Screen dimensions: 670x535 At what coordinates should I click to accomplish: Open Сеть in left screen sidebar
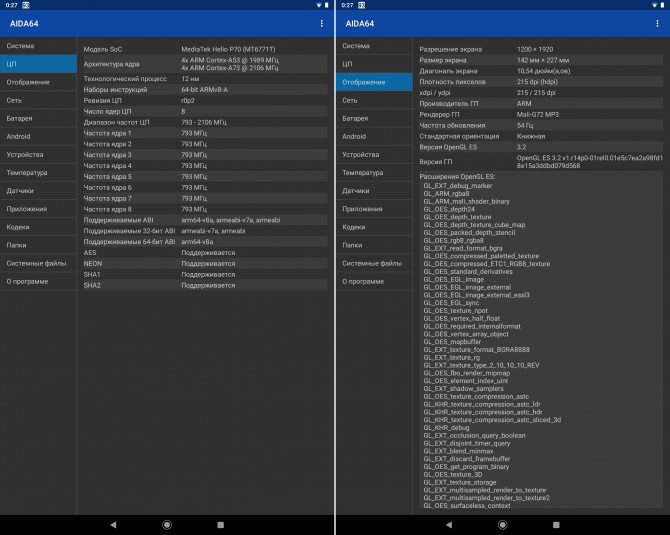coord(38,100)
